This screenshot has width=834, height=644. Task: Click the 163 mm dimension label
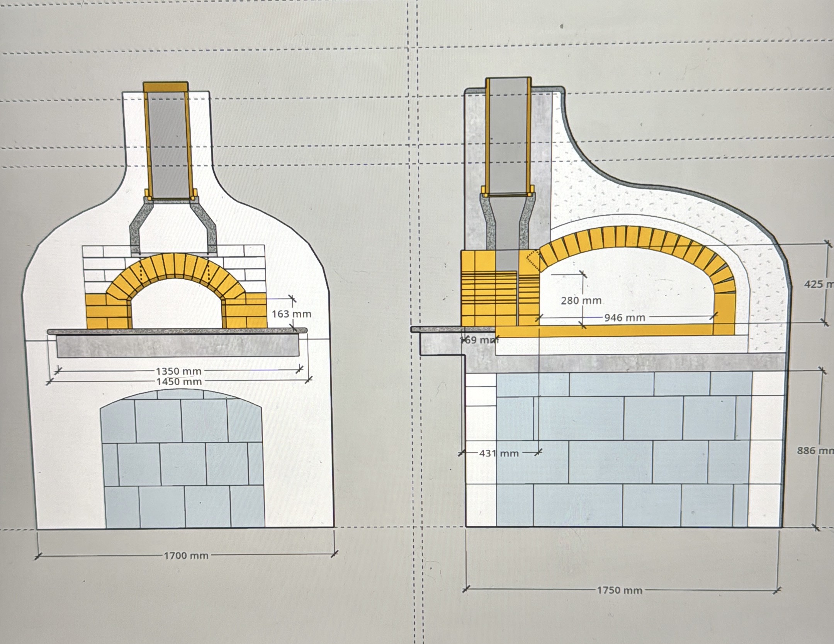click(291, 314)
